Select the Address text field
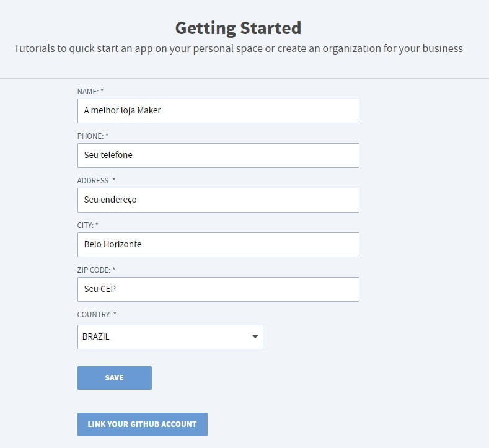Image resolution: width=489 pixels, height=448 pixels. (x=218, y=200)
